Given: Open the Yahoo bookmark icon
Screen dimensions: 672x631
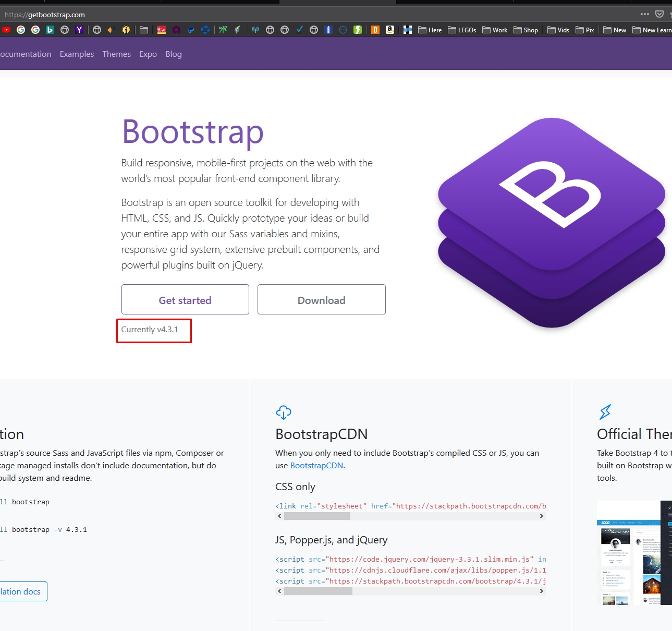Looking at the screenshot, I should pyautogui.click(x=79, y=30).
